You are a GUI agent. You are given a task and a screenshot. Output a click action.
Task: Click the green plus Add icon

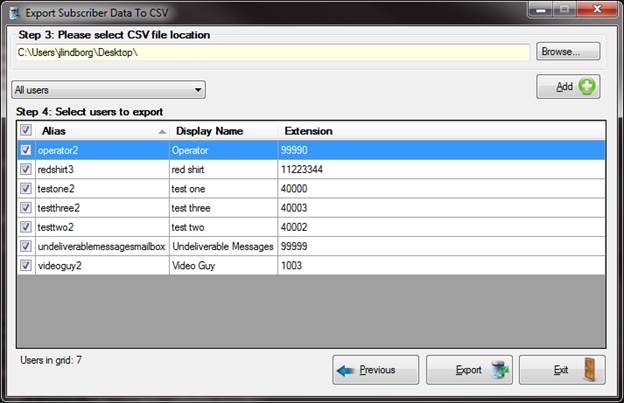[587, 86]
